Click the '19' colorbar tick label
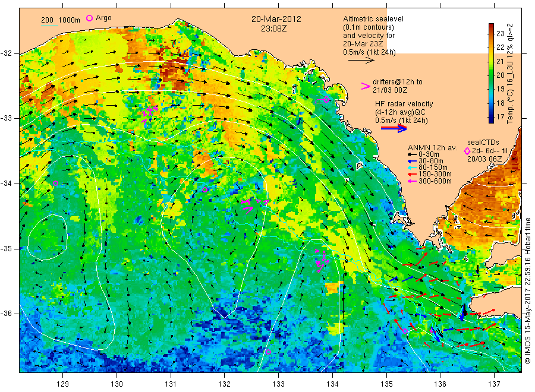The width and height of the screenshot is (535, 392). [x=500, y=89]
